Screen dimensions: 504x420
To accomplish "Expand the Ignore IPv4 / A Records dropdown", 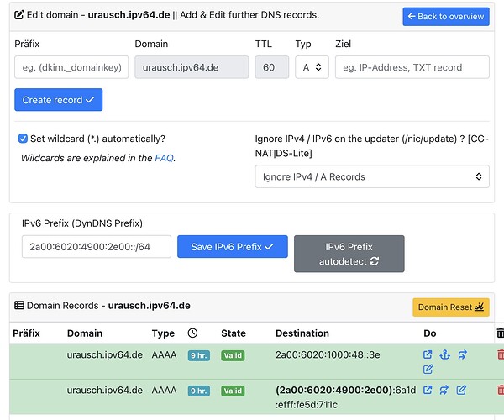I will coord(372,176).
